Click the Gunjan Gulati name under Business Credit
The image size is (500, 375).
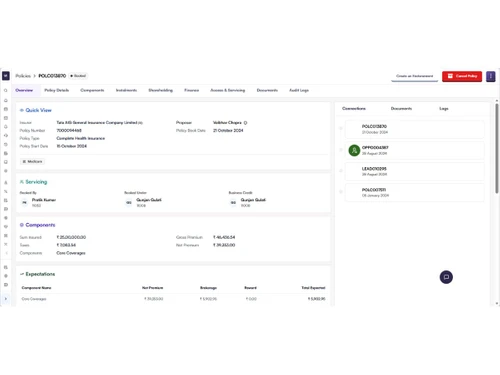pos(253,200)
